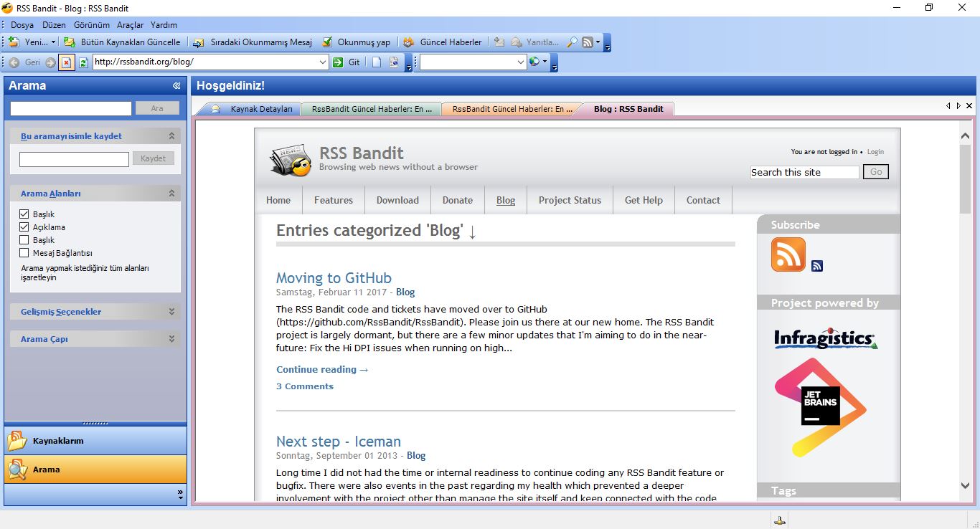Screen dimensions: 980x529
Task: Open the Araçlar menu
Action: pyautogui.click(x=131, y=24)
